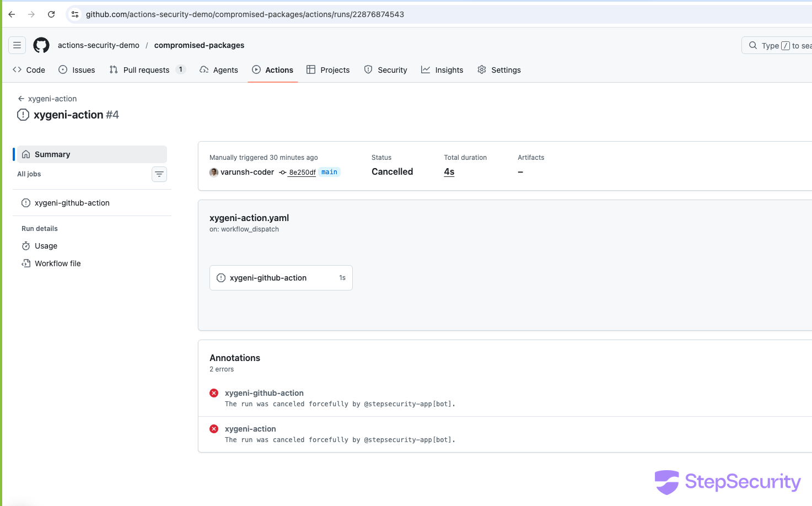
Task: Click the varunsh-coder avatar
Action: [214, 172]
